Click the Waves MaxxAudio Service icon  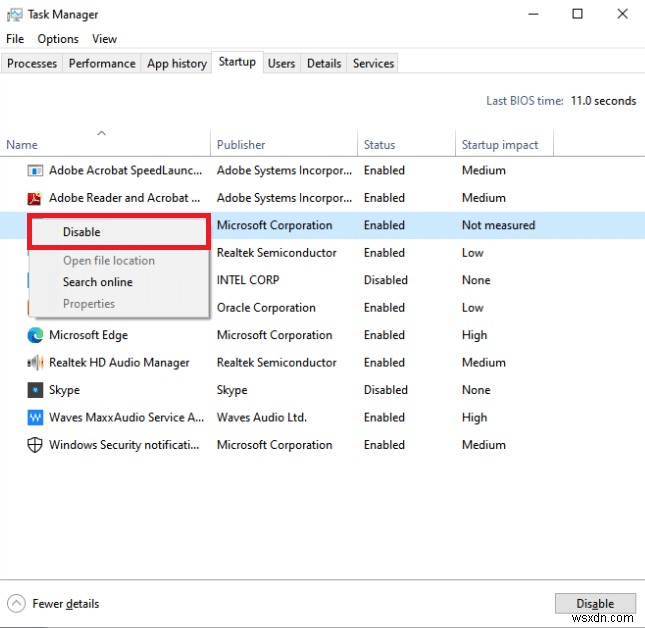coord(35,417)
